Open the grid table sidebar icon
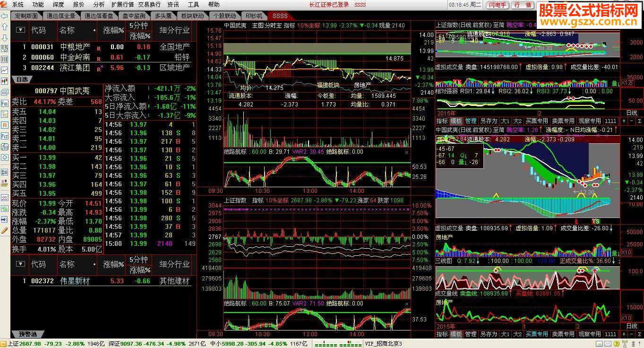 5,60
